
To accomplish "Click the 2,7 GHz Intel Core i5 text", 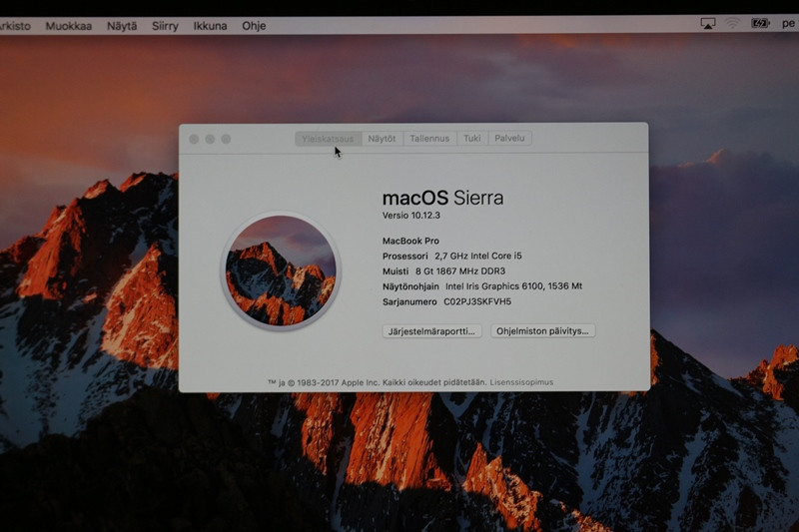I will 478,256.
